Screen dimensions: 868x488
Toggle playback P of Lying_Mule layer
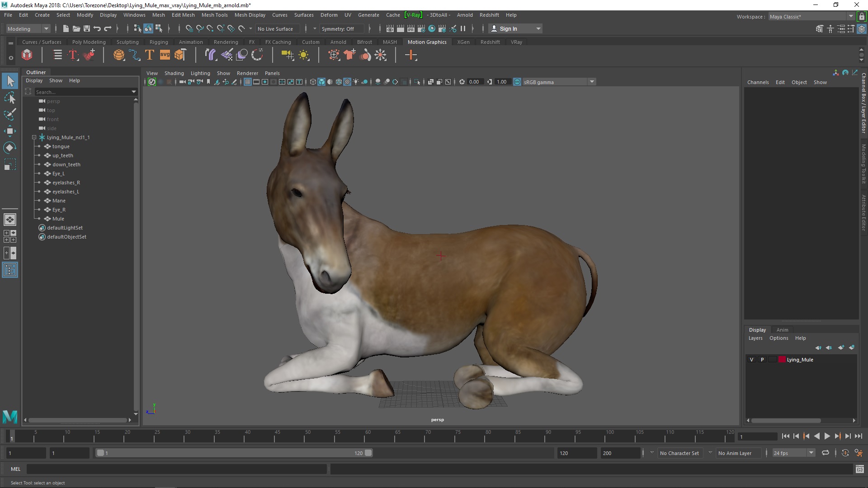click(762, 360)
